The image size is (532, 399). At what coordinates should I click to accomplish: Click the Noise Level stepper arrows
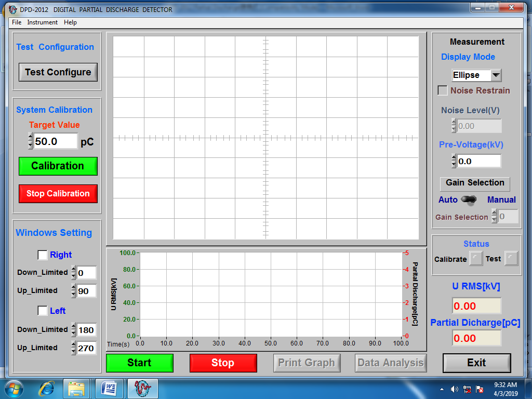pos(454,126)
